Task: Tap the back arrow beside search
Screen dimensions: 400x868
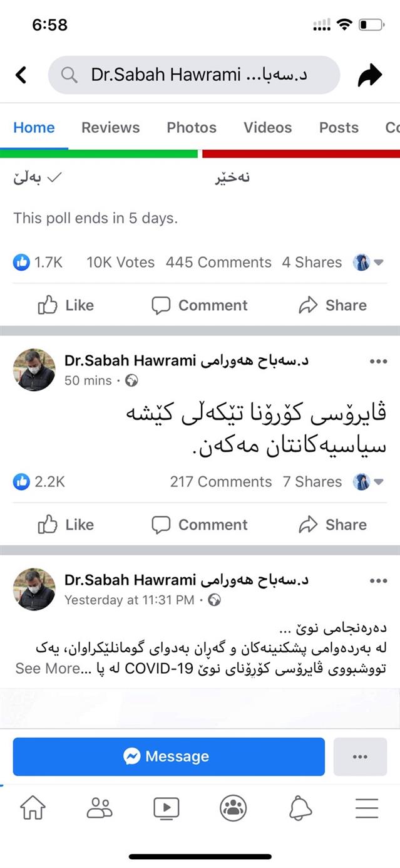Action: [x=21, y=75]
